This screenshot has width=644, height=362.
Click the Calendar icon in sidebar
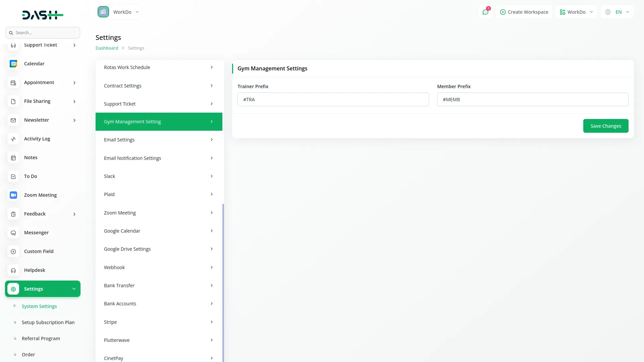[x=13, y=64]
